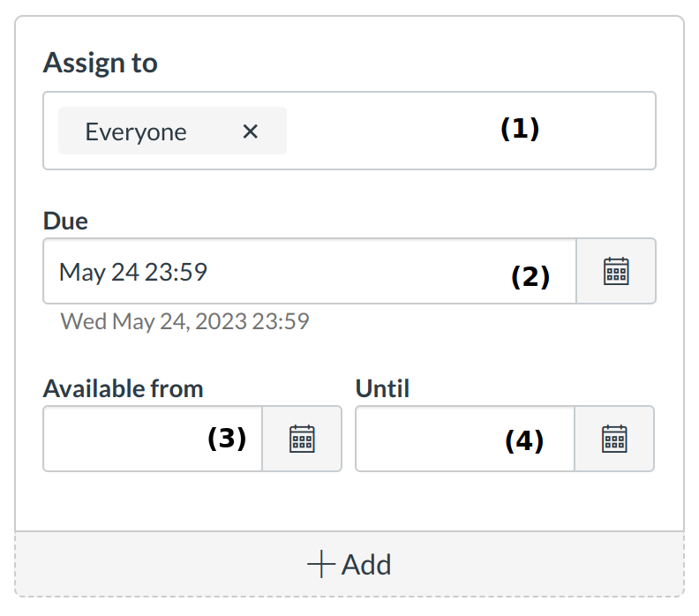Open the Due date calendar picker
Viewport: 699px width, 616px height.
point(616,271)
